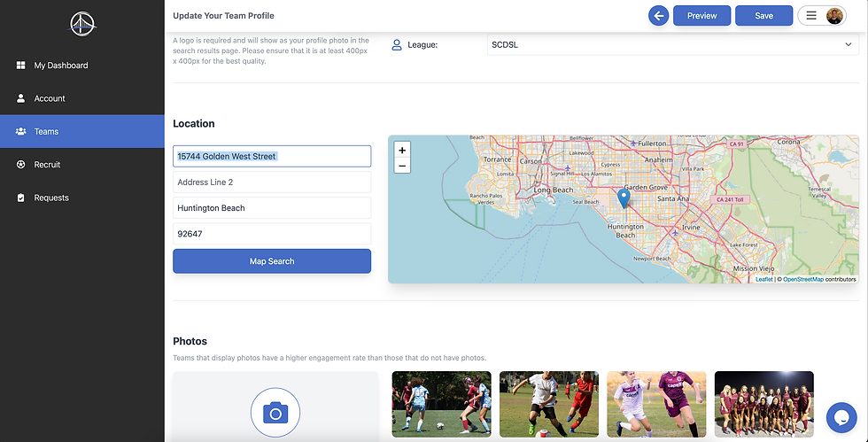Open the hamburger menu icon
Screen dimensions: 868x442
811,16
